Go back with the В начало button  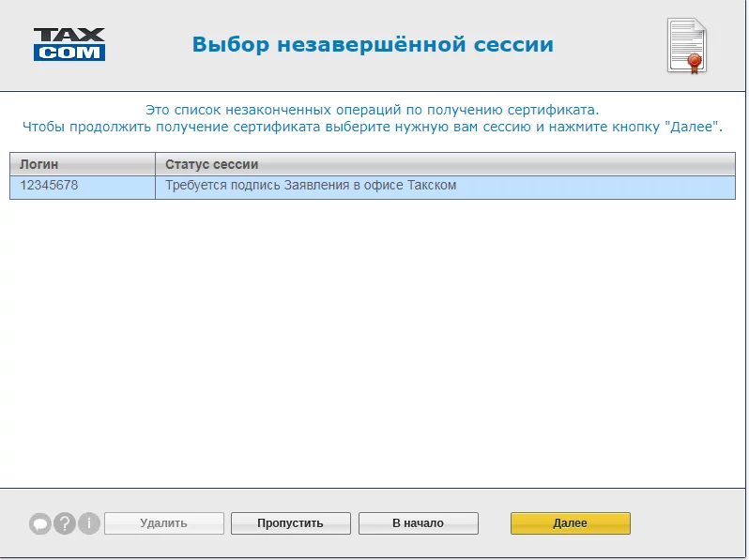(x=418, y=523)
